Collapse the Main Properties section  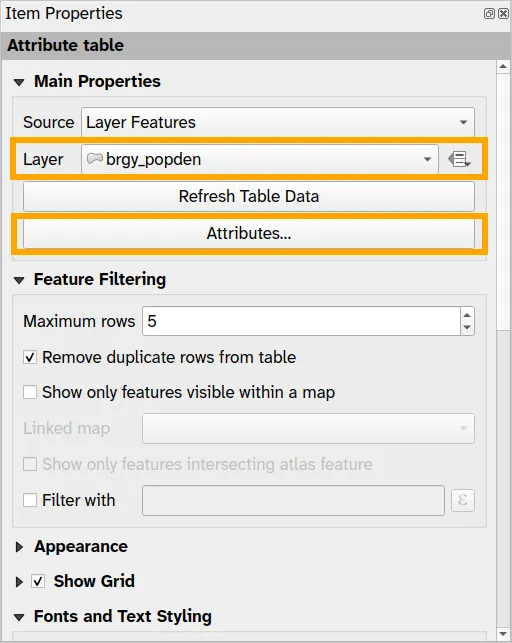[x=19, y=82]
